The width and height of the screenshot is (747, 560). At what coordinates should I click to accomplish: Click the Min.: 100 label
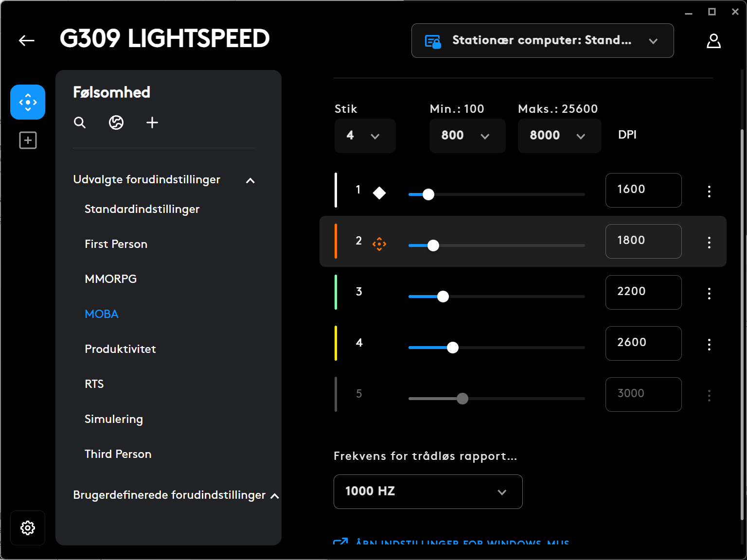[x=457, y=109]
